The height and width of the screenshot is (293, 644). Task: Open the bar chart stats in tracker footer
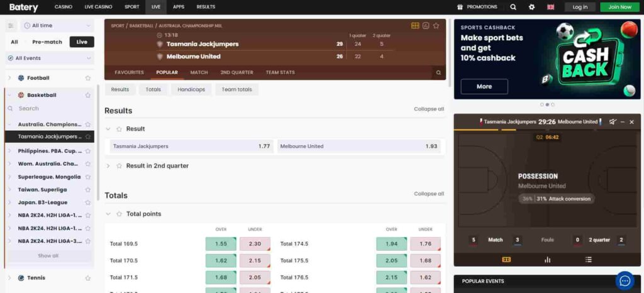547,259
